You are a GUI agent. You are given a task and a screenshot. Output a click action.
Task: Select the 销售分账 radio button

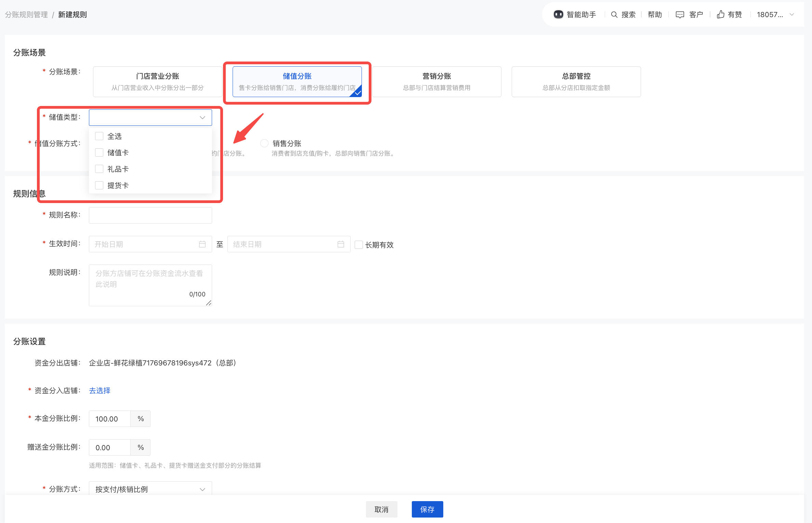[x=264, y=143]
